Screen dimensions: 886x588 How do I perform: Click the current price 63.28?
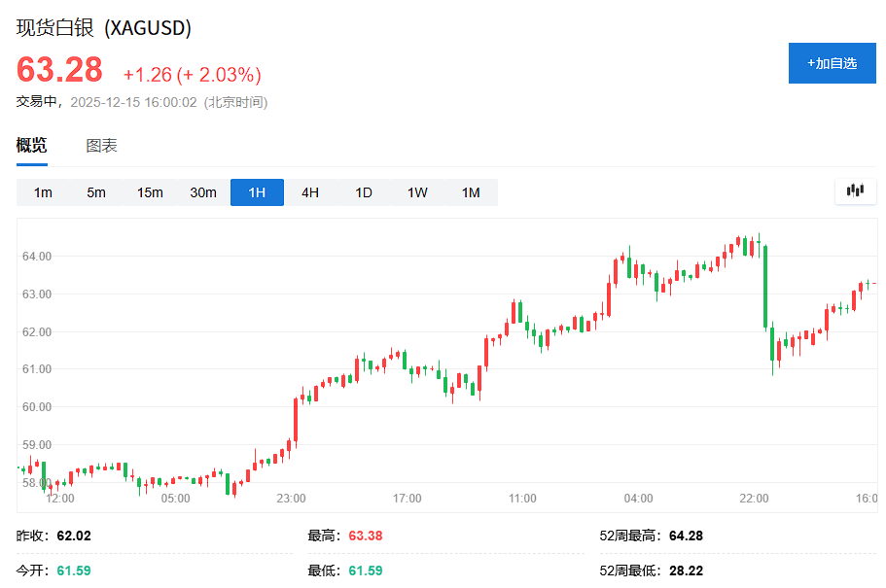(57, 69)
